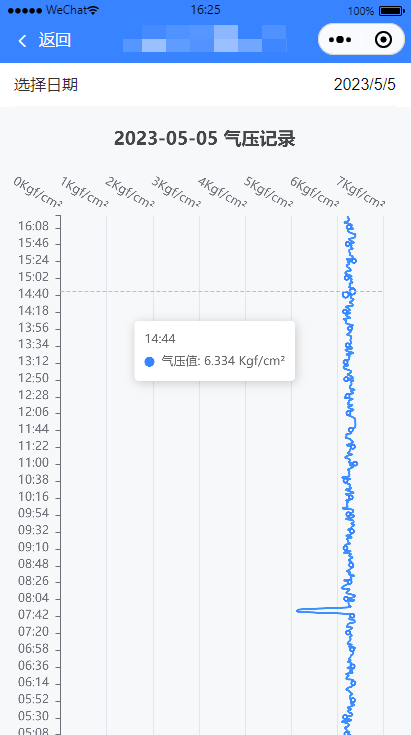
Task: Click the 16:25 status bar clock
Action: 205,10
